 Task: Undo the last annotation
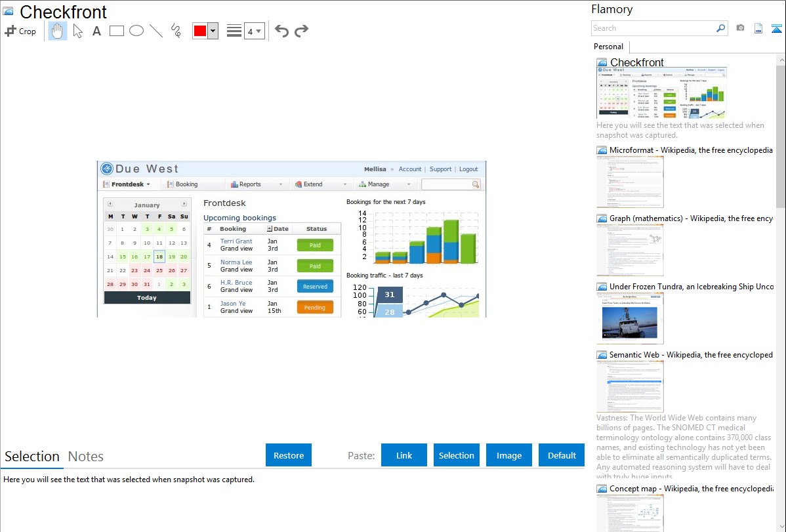click(281, 31)
